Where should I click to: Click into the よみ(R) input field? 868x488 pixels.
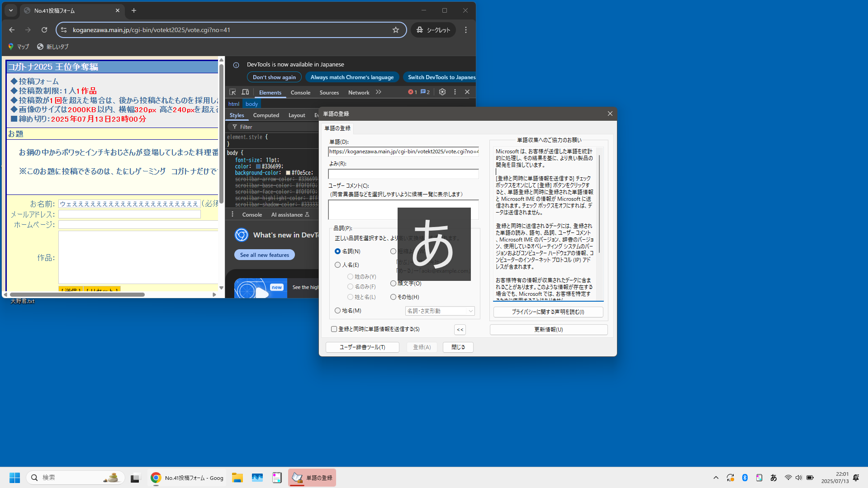click(403, 174)
